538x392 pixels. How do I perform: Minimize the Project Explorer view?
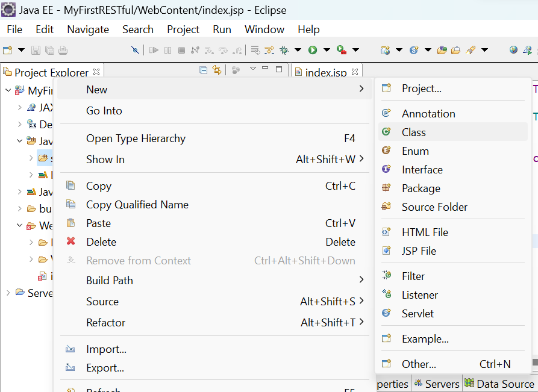pyautogui.click(x=265, y=68)
